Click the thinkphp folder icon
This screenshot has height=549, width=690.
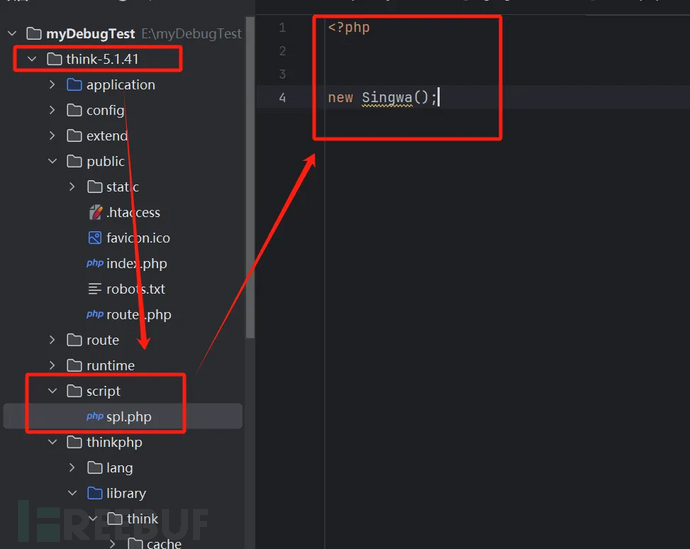(x=74, y=442)
